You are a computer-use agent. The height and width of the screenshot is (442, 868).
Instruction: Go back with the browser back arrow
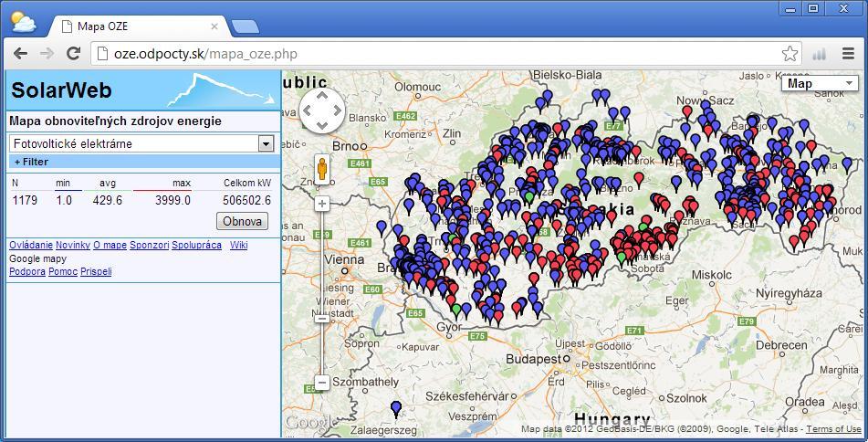[x=20, y=54]
